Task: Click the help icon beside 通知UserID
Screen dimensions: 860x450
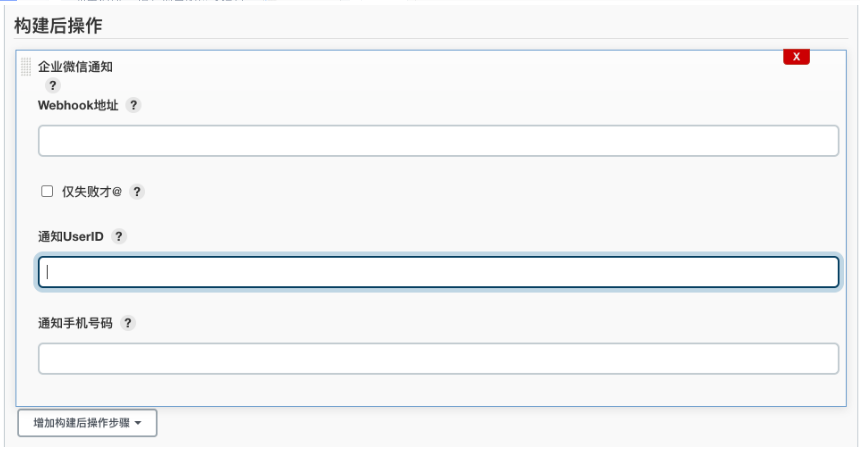Action: pyautogui.click(x=119, y=236)
